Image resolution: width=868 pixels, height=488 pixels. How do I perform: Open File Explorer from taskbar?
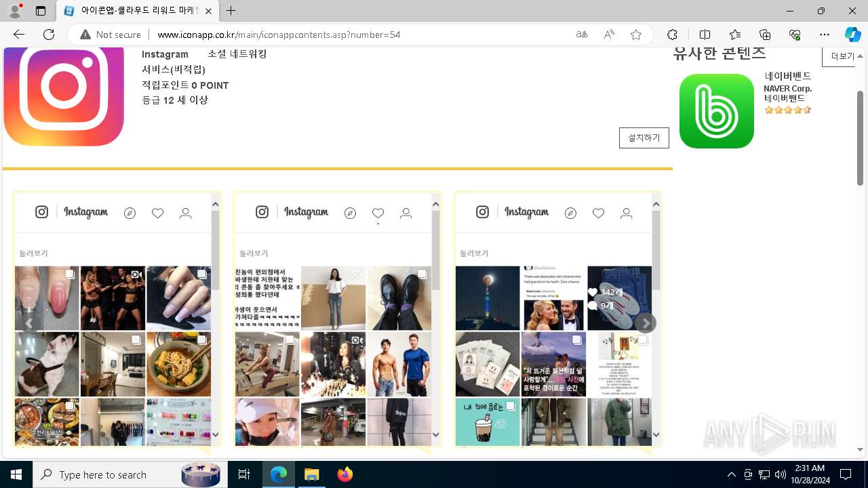(x=312, y=474)
